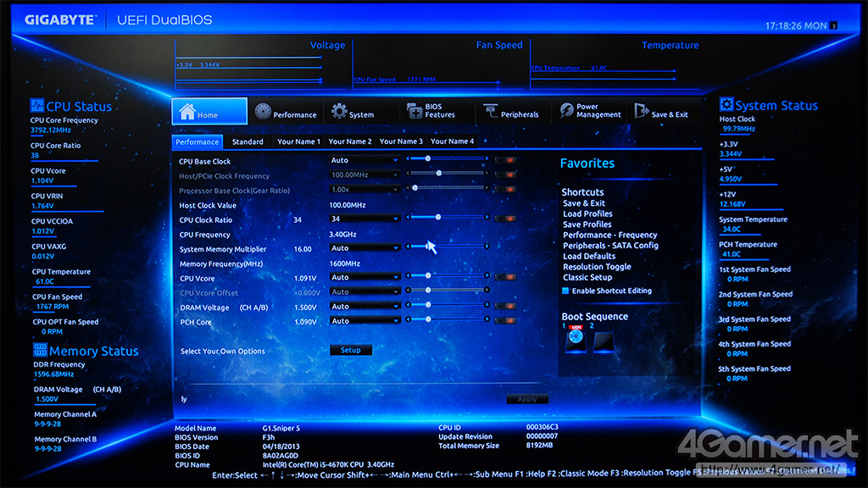This screenshot has height=488, width=868.
Task: Check the Enable Shortcut Editing box
Action: click(x=565, y=291)
